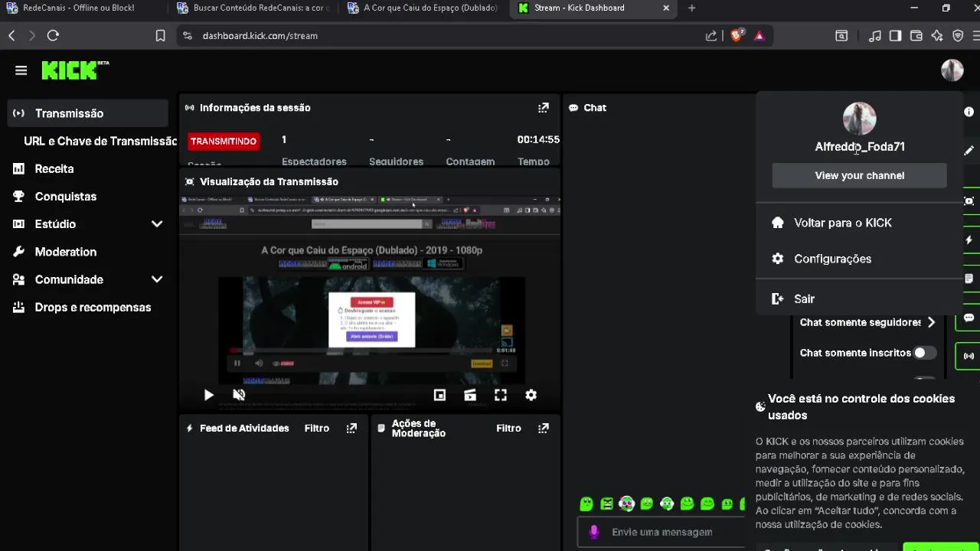
Task: Open Brave playlist music note icon
Action: pyautogui.click(x=874, y=35)
